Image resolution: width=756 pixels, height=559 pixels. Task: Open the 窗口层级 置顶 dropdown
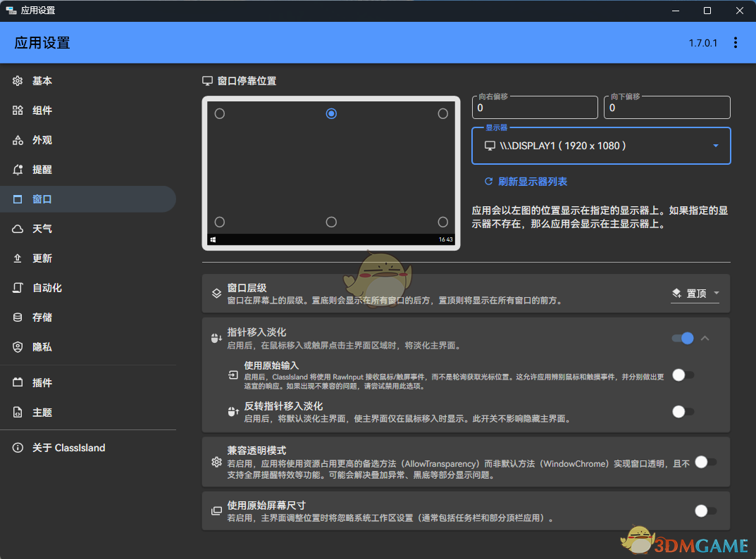pyautogui.click(x=695, y=293)
